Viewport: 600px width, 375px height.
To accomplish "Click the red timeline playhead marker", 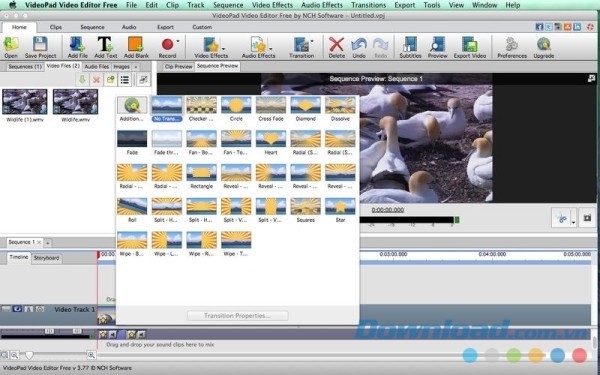I will pyautogui.click(x=98, y=254).
